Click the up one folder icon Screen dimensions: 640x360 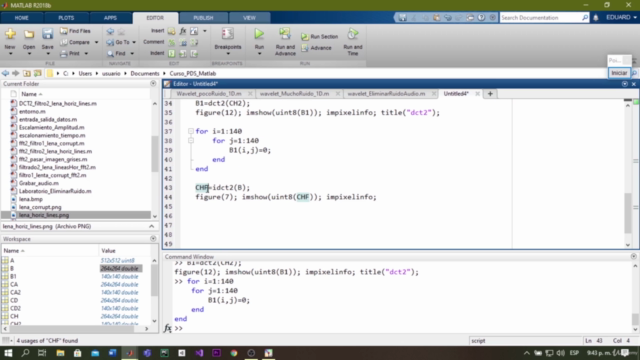click(x=27, y=73)
